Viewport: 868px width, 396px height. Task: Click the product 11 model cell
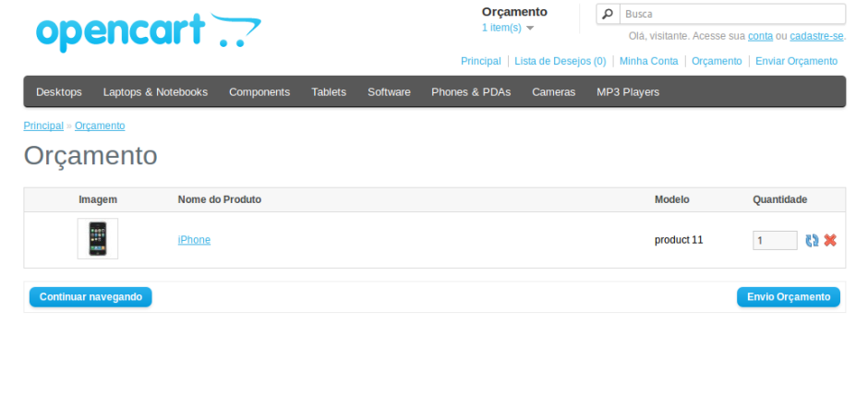point(679,240)
